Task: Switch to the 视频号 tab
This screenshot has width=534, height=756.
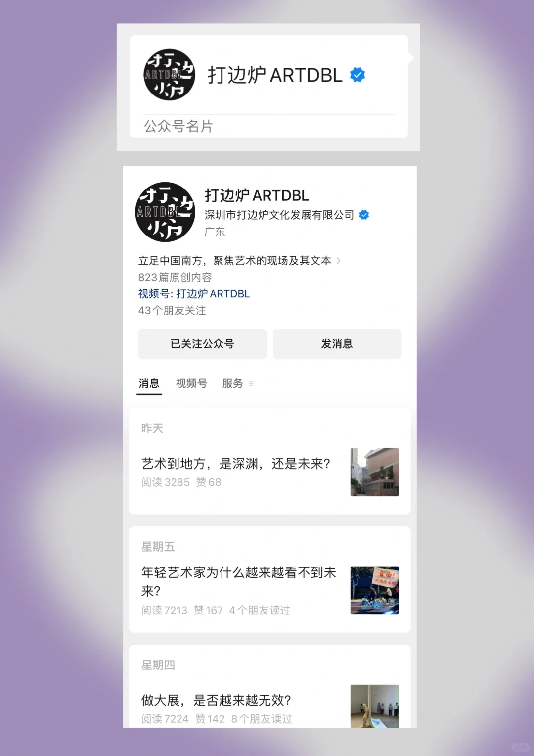Action: click(x=191, y=383)
